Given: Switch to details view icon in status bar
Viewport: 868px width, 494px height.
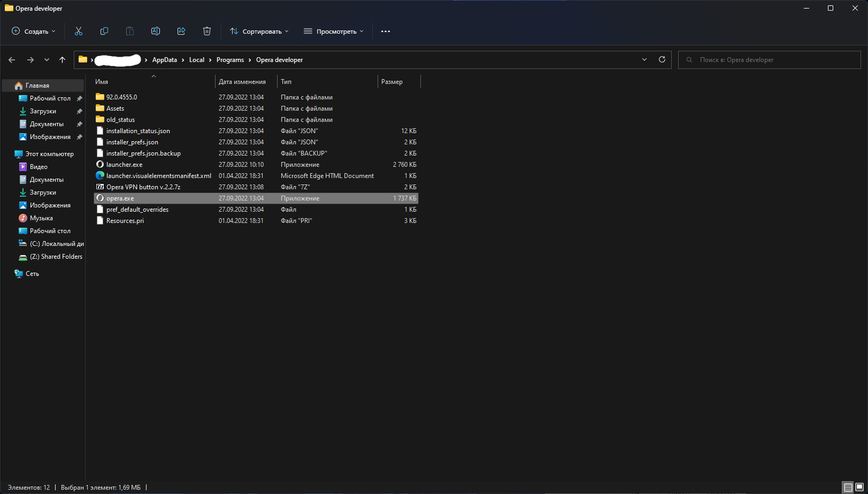Looking at the screenshot, I should click(x=848, y=488).
